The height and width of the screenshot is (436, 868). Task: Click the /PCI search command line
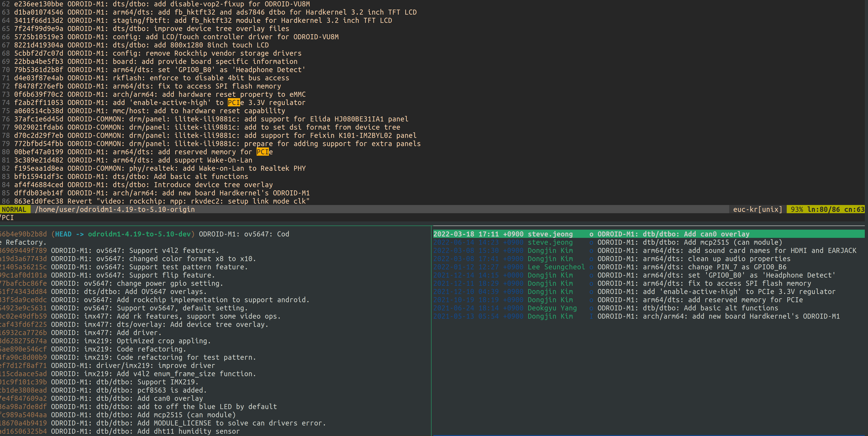tap(7, 218)
